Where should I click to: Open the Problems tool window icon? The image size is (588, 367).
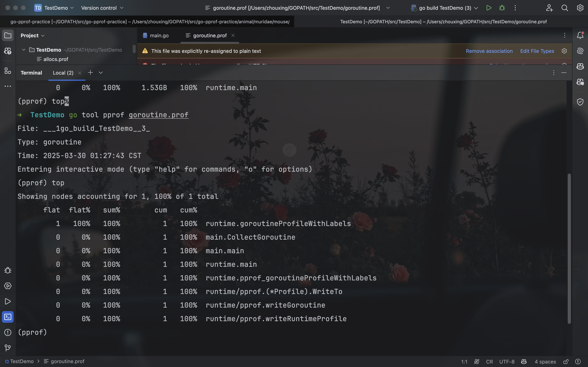[x=8, y=332]
